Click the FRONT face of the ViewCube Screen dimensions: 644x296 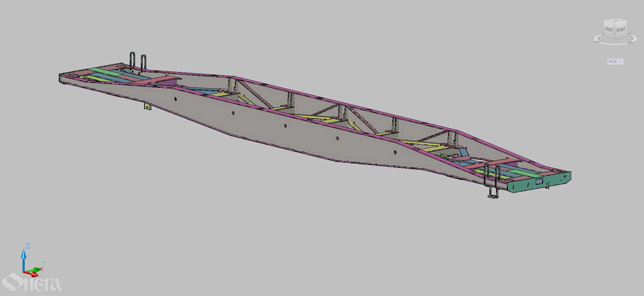[609, 30]
